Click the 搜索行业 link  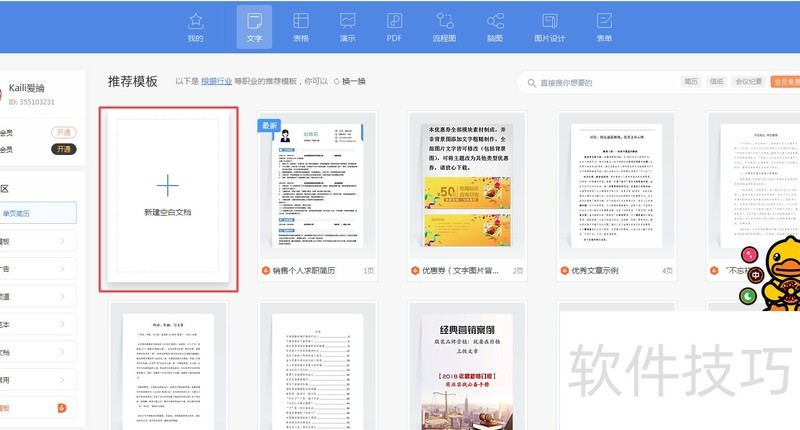pos(217,81)
